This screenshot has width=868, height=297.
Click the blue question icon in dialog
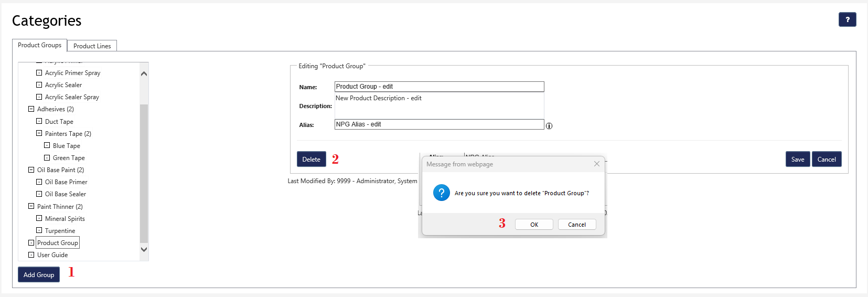click(441, 193)
